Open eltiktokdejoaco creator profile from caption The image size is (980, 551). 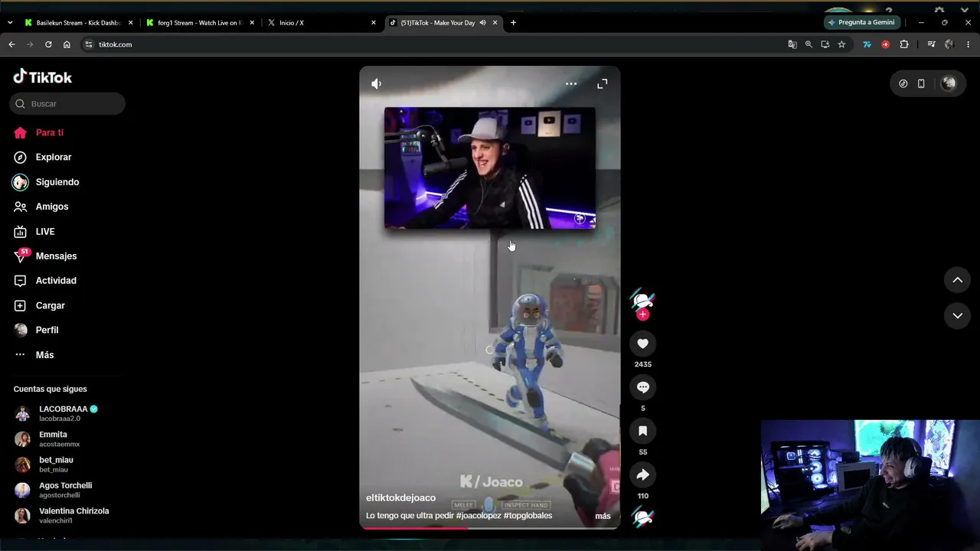tap(400, 497)
